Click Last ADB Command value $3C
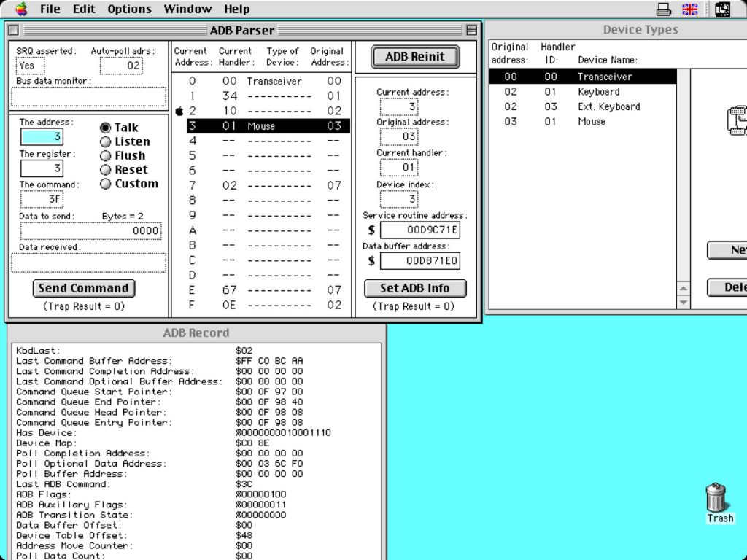Image resolution: width=747 pixels, height=560 pixels. (244, 484)
